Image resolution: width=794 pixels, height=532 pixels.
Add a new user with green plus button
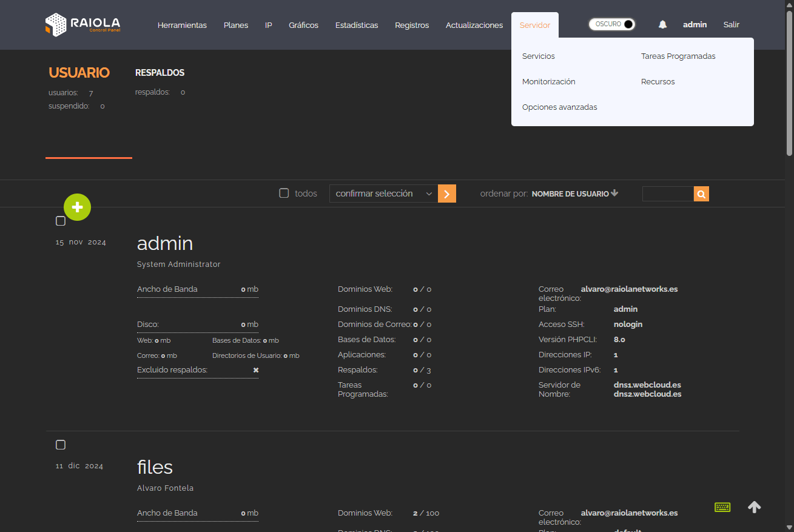click(77, 207)
